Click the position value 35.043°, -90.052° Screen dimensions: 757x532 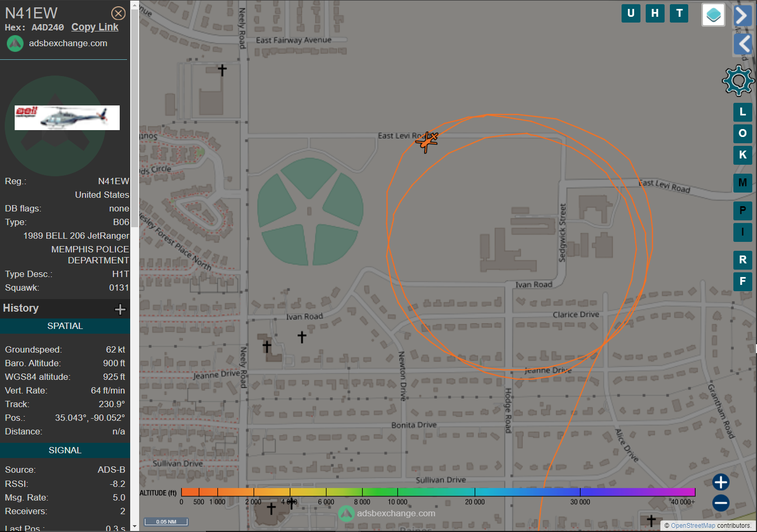(x=90, y=418)
